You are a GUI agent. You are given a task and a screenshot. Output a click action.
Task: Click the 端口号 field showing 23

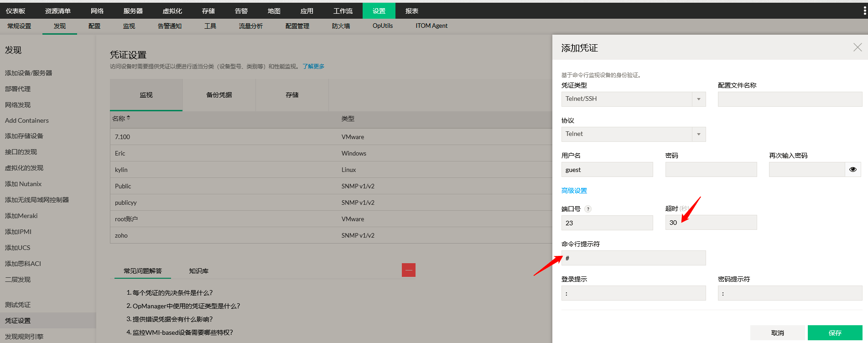click(607, 223)
